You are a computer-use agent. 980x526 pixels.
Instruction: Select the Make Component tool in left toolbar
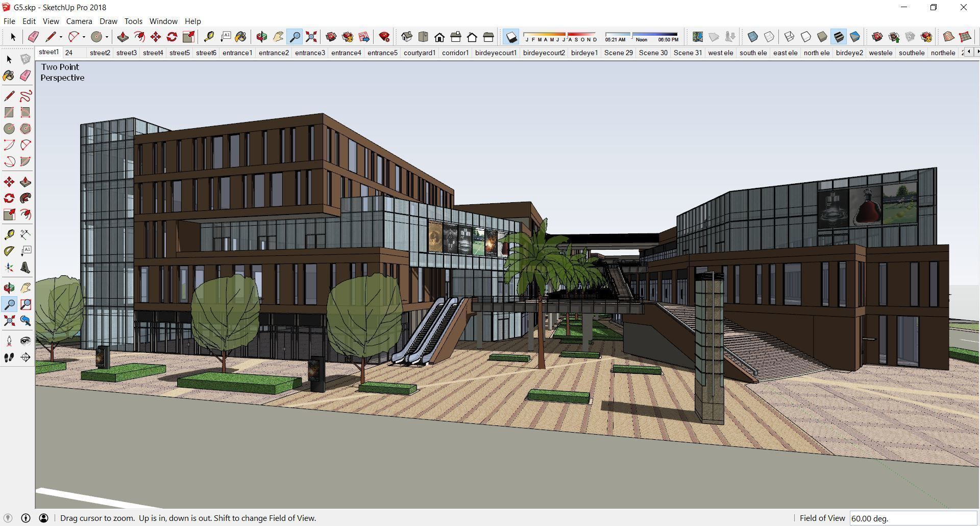pyautogui.click(x=25, y=60)
